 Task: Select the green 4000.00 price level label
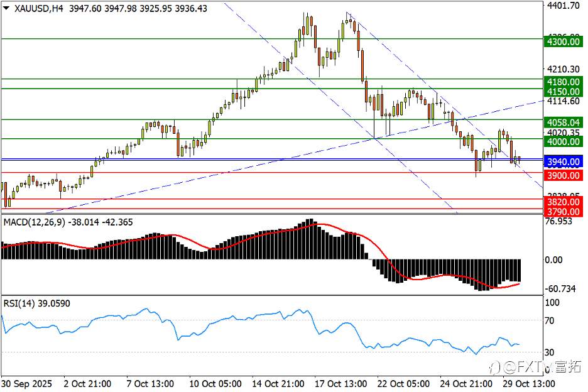[x=563, y=141]
